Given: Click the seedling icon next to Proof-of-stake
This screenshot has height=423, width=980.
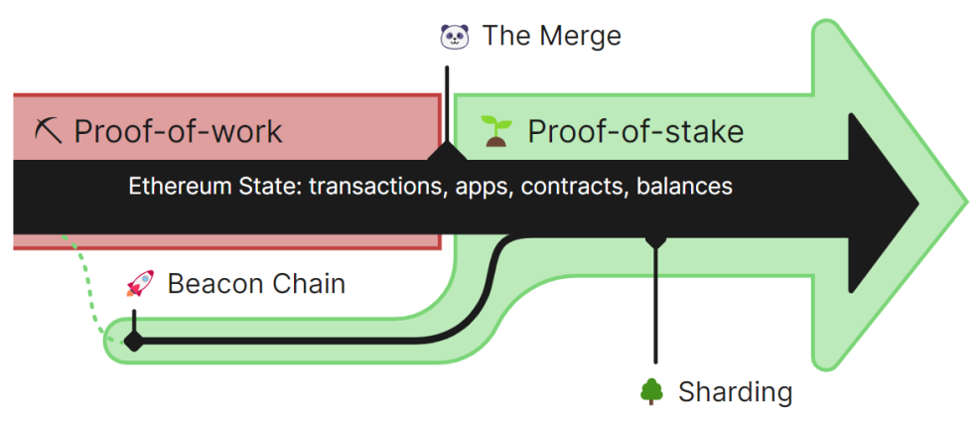Looking at the screenshot, I should 496,132.
